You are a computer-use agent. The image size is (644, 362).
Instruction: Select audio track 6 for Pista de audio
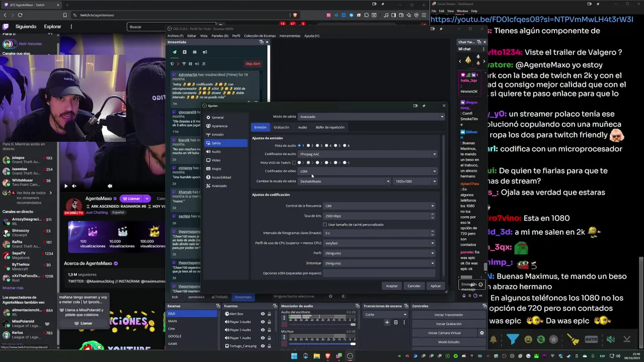[345, 145]
